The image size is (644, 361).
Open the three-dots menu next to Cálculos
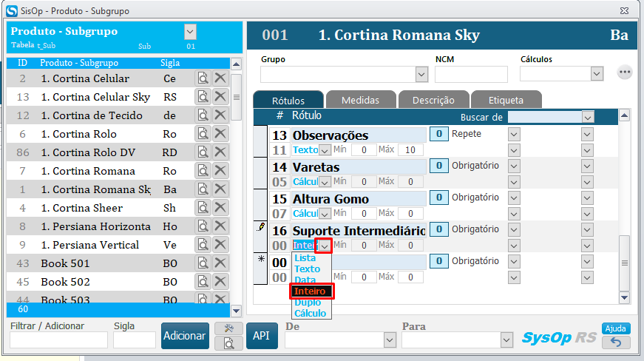[x=626, y=72]
